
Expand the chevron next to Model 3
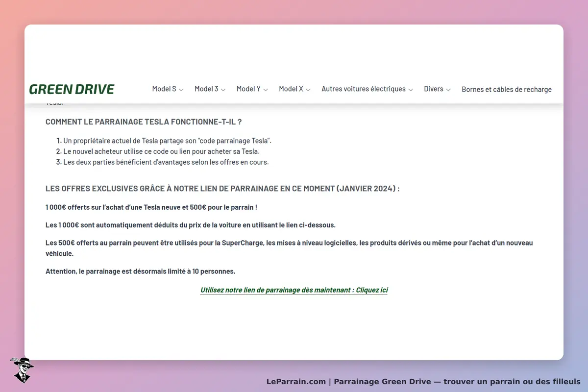pos(223,90)
